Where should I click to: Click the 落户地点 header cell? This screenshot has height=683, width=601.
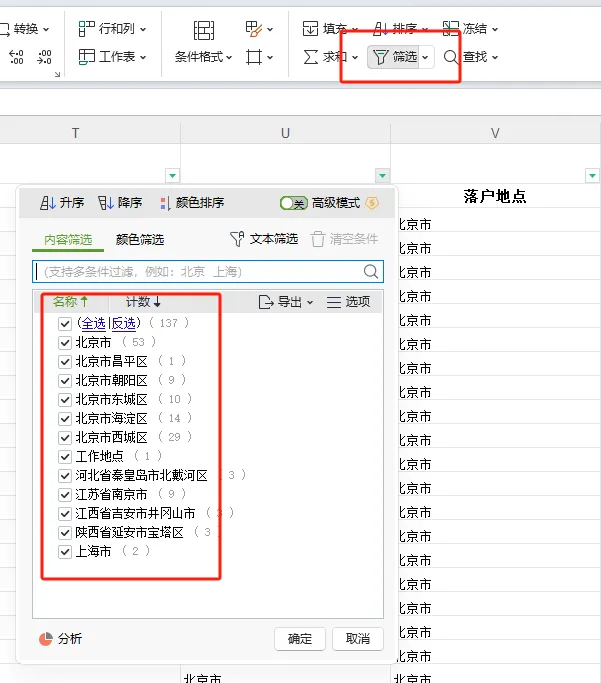point(495,196)
